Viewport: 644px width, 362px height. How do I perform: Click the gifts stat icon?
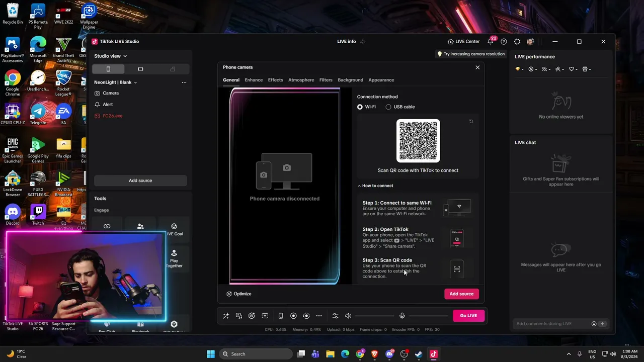coord(587,69)
